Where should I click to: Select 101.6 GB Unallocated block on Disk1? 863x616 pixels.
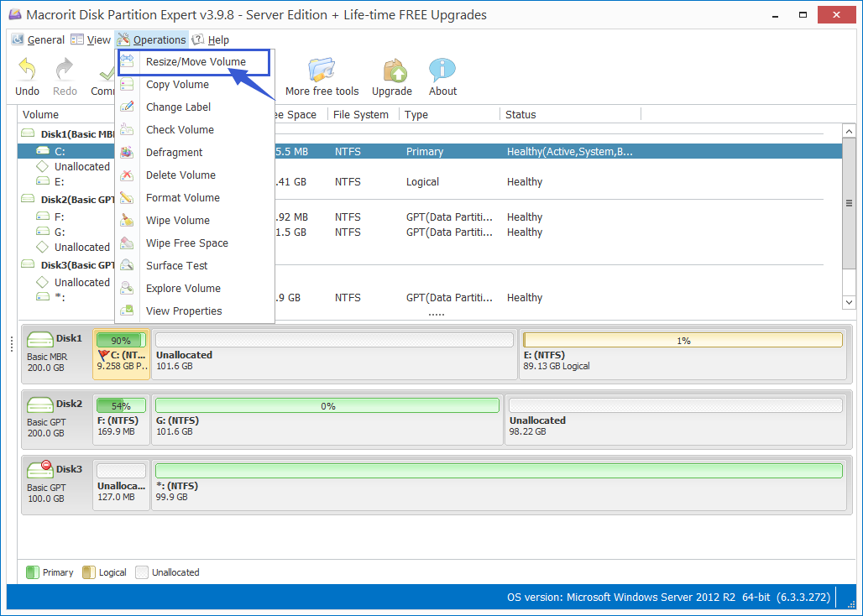(x=334, y=354)
